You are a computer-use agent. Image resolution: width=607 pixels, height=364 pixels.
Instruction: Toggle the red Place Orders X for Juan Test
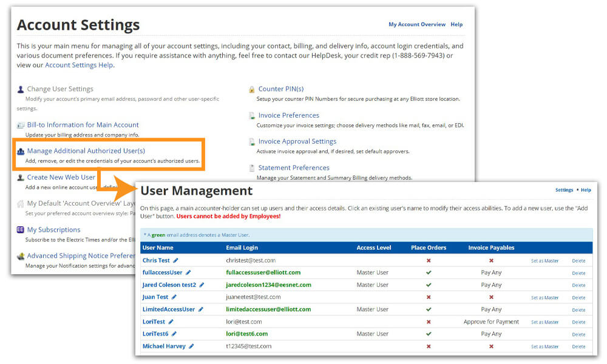click(428, 297)
